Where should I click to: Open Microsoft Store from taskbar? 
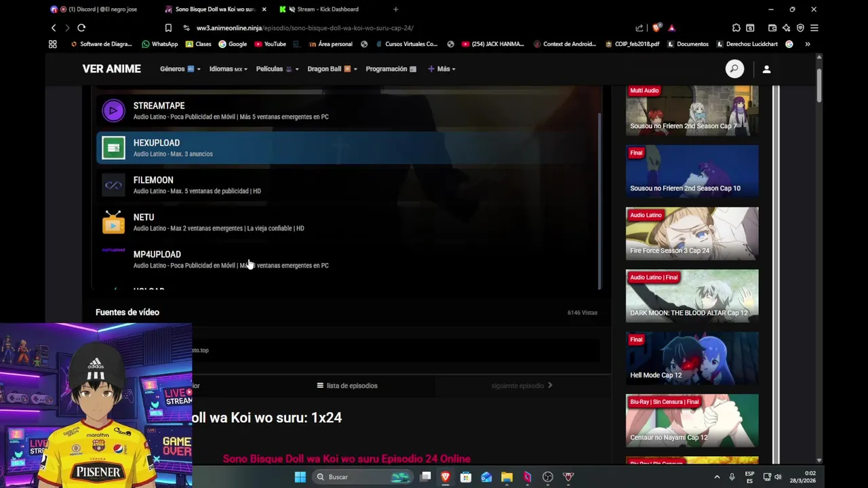pos(466,476)
